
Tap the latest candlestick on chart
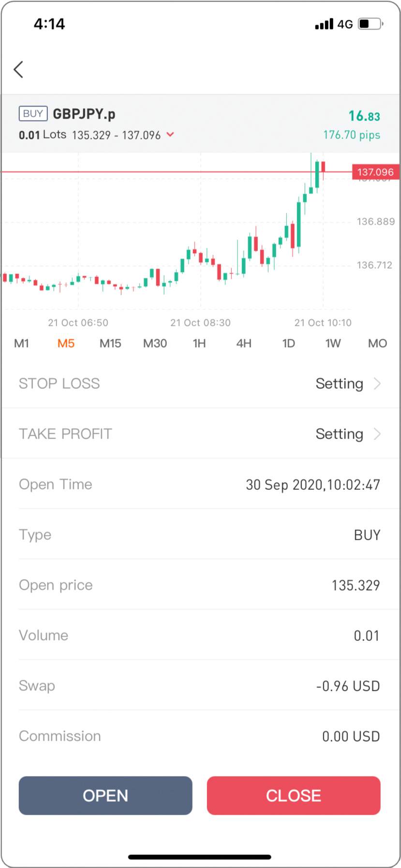[x=323, y=168]
